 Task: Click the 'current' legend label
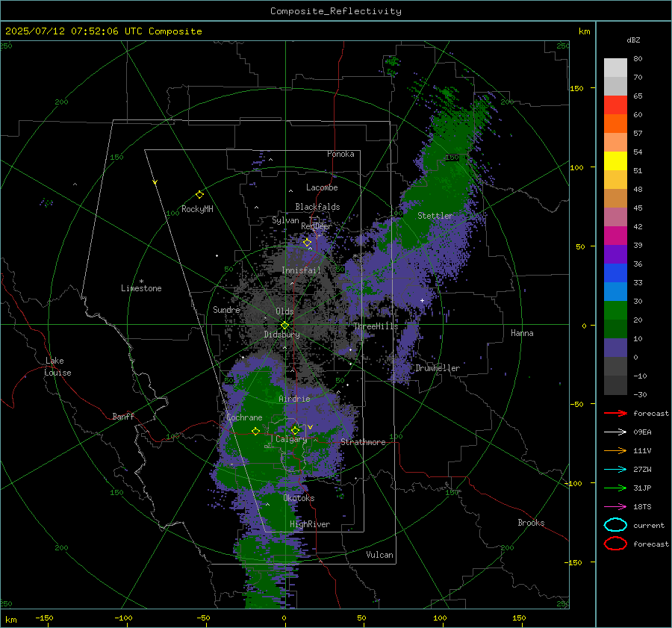click(649, 526)
